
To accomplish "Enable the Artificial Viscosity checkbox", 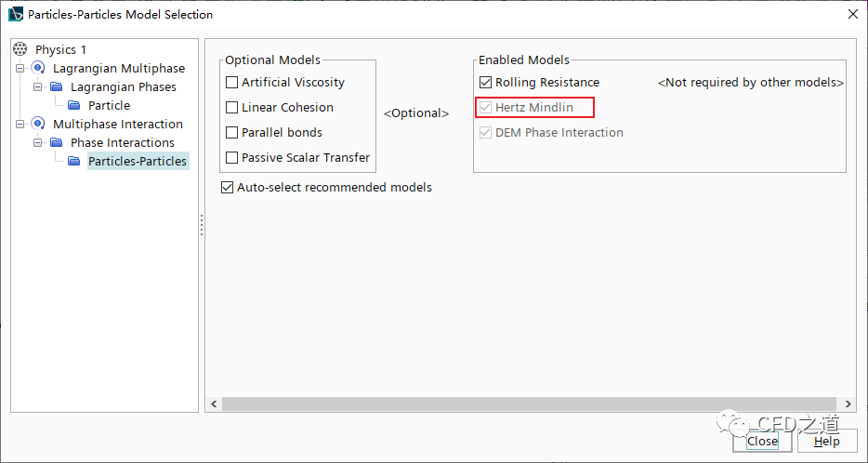I will point(232,82).
